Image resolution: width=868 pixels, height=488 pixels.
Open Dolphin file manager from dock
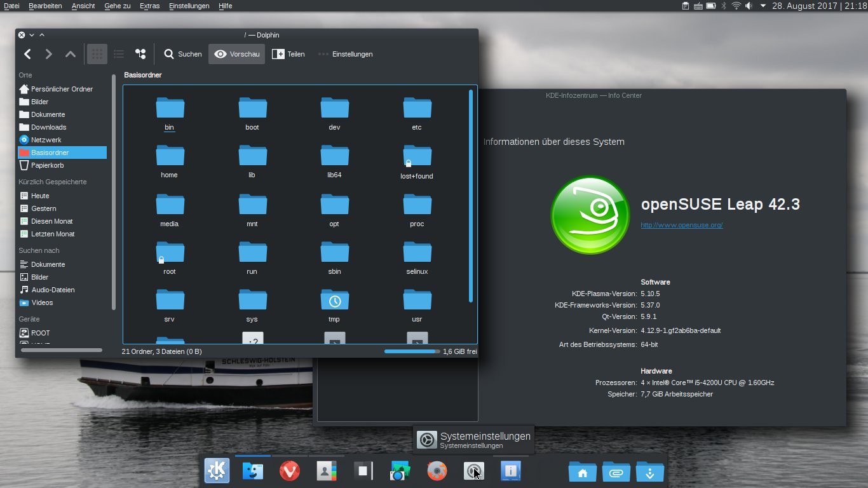point(253,471)
